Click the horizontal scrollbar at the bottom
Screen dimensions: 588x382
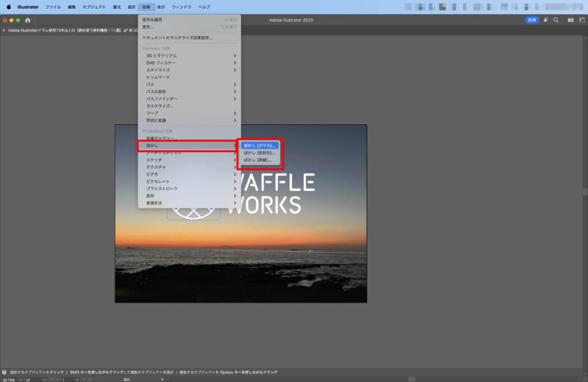click(x=412, y=379)
